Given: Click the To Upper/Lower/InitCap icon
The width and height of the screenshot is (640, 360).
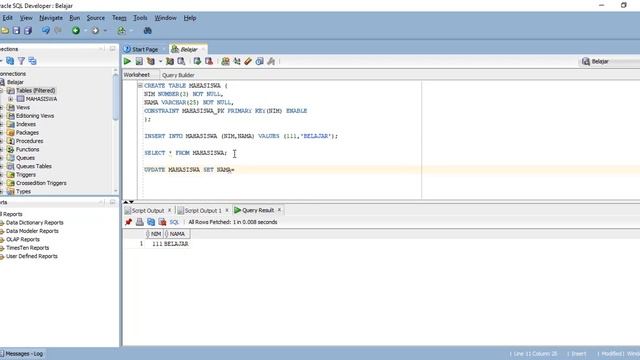Looking at the screenshot, I should [237, 61].
